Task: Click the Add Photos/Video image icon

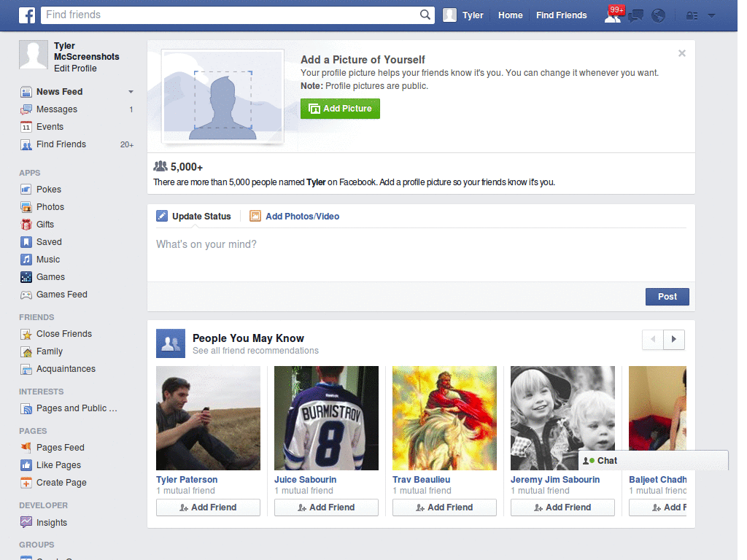Action: (255, 216)
